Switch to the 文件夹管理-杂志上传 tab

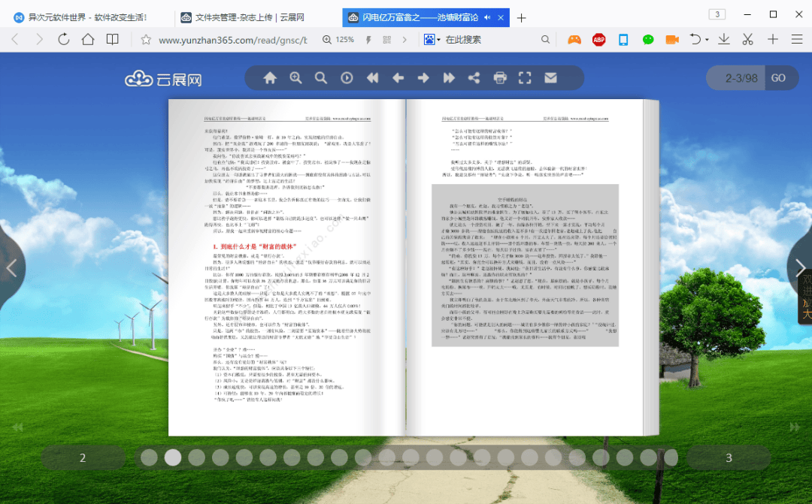(250, 17)
